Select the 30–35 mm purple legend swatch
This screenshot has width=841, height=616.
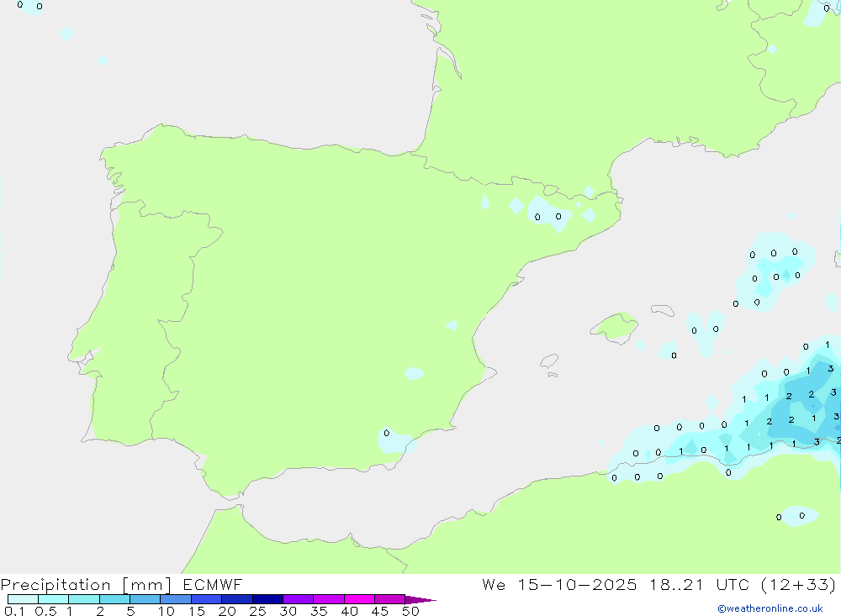click(x=298, y=599)
